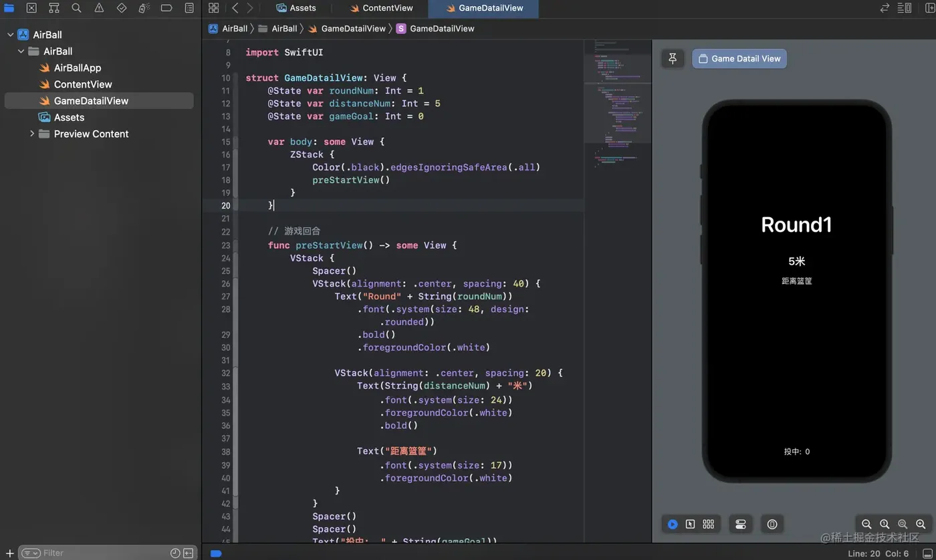Viewport: 936px width, 560px height.
Task: Go forward in editor history
Action: [249, 8]
